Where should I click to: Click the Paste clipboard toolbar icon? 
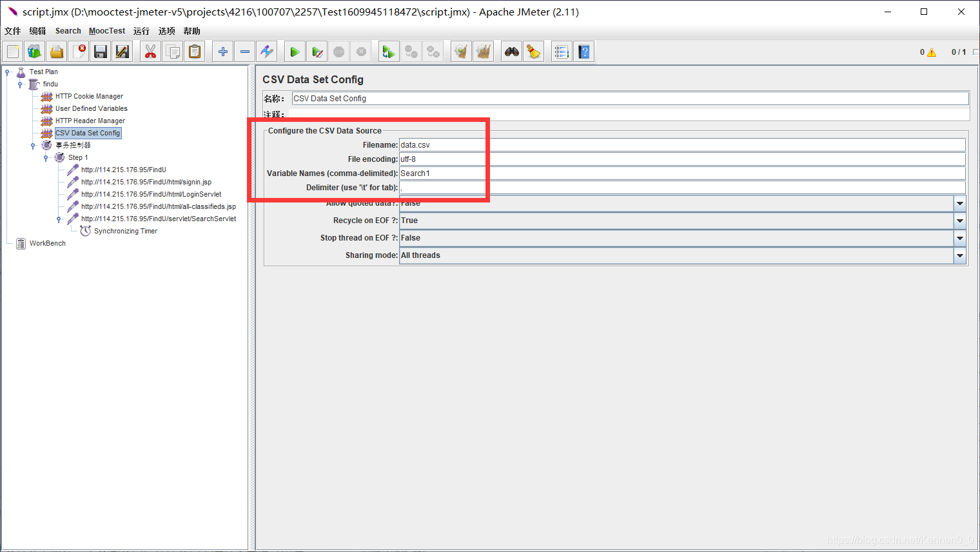(x=195, y=52)
